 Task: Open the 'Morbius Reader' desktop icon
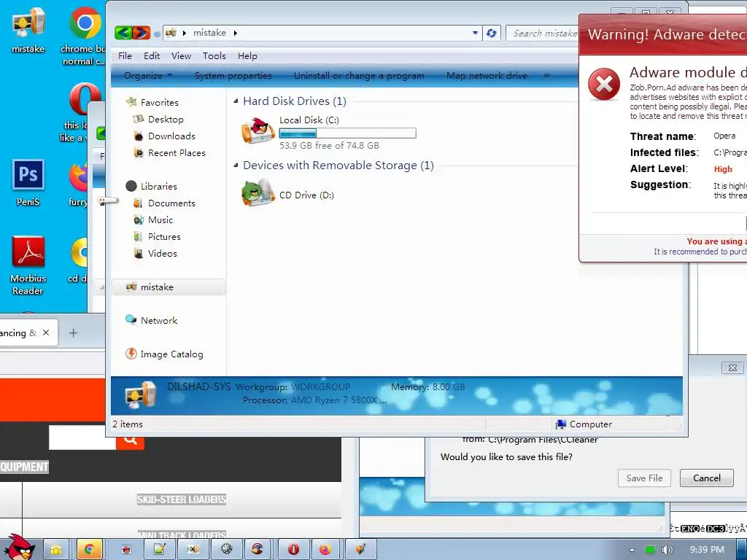point(28,265)
